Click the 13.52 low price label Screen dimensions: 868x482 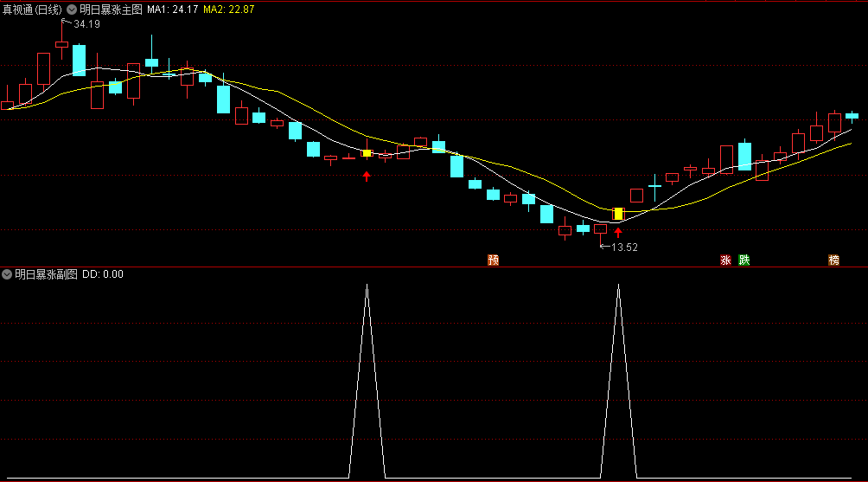pyautogui.click(x=624, y=247)
